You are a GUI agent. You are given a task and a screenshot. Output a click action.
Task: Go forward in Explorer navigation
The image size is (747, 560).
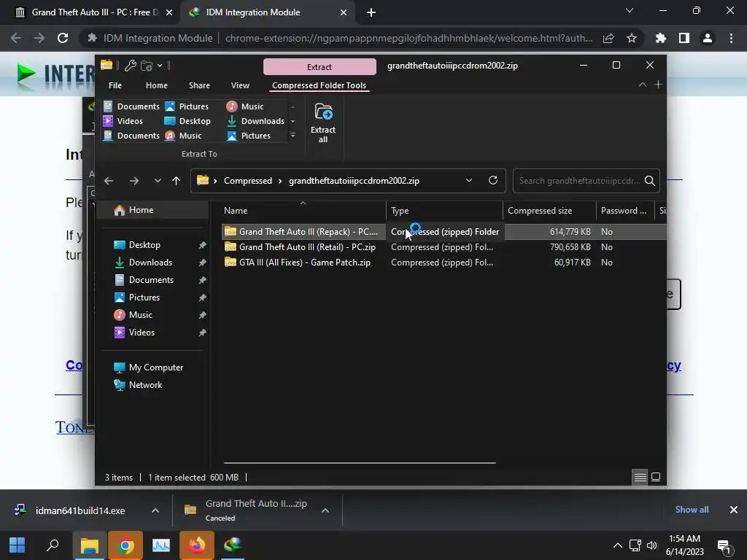coord(134,181)
